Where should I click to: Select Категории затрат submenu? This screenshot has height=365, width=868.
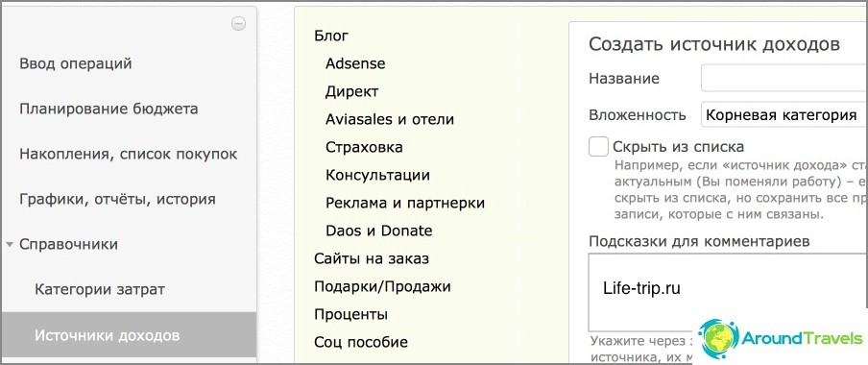pyautogui.click(x=100, y=290)
